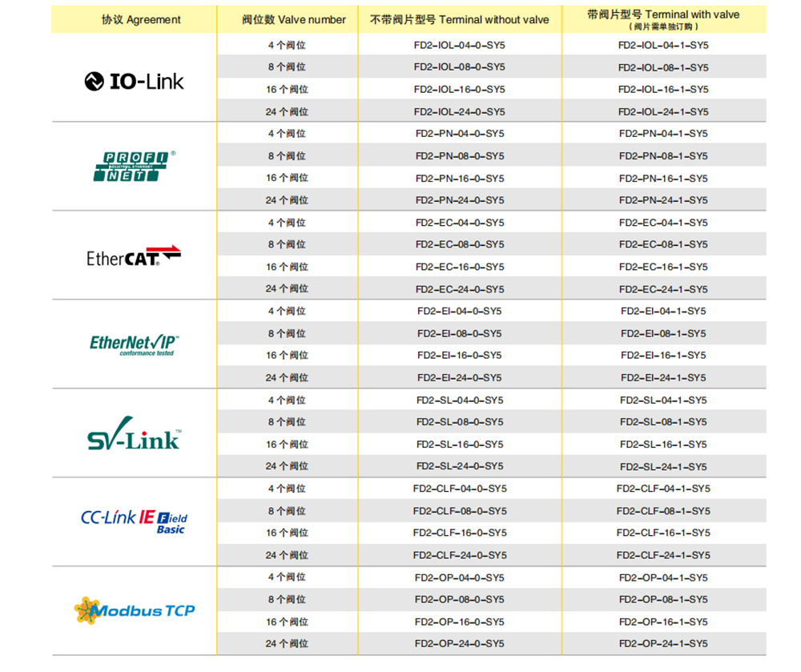The width and height of the screenshot is (801, 672).
Task: Select cell FD2-OP-16-1-SY5
Action: coord(663,622)
